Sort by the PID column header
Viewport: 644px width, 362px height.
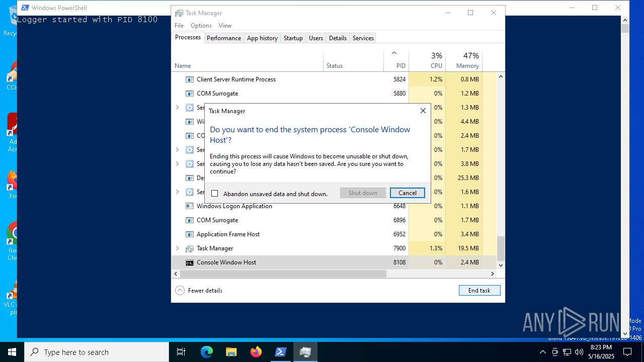pos(396,60)
